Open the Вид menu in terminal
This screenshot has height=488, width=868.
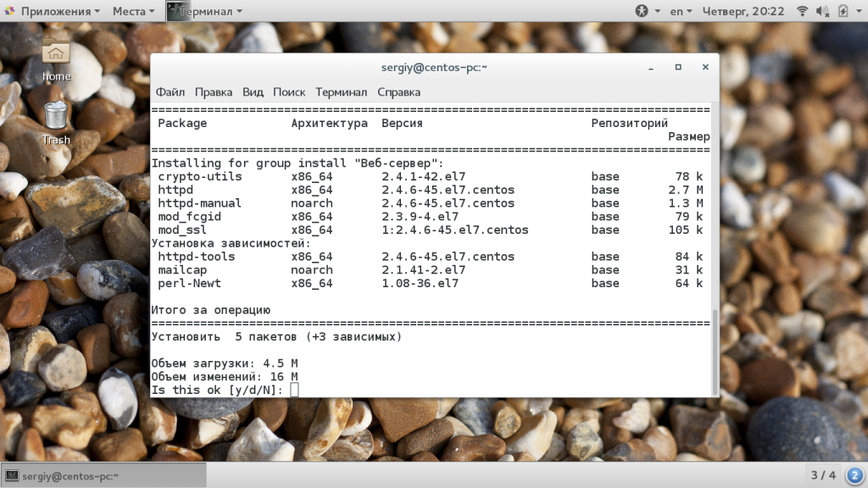tap(253, 91)
